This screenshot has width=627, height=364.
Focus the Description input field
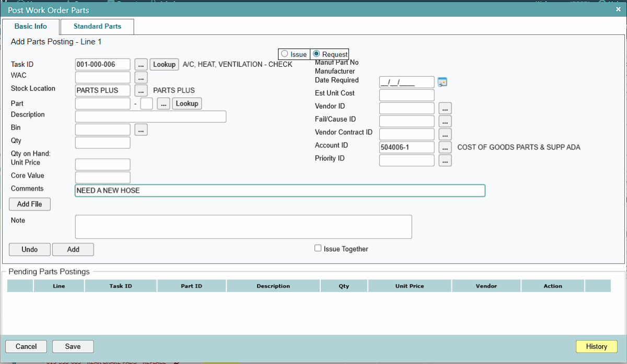click(x=150, y=116)
